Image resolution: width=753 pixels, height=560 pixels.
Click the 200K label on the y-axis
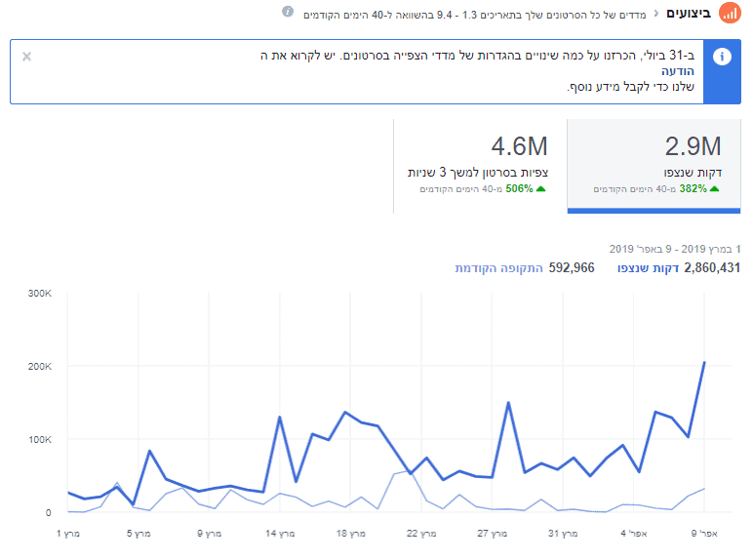38,366
